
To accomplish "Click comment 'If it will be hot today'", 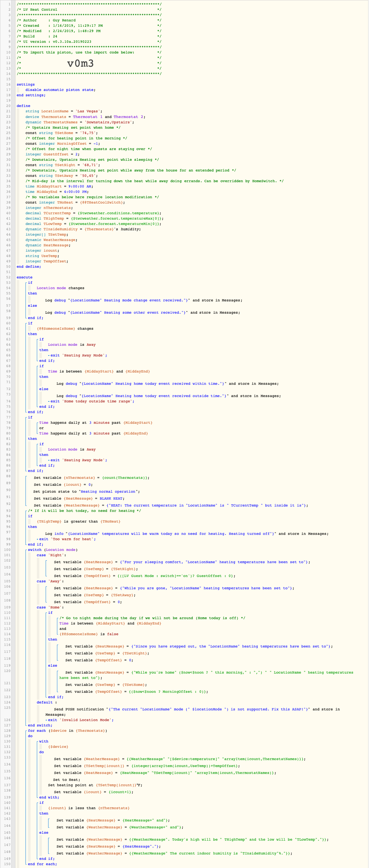I will [85, 511].
